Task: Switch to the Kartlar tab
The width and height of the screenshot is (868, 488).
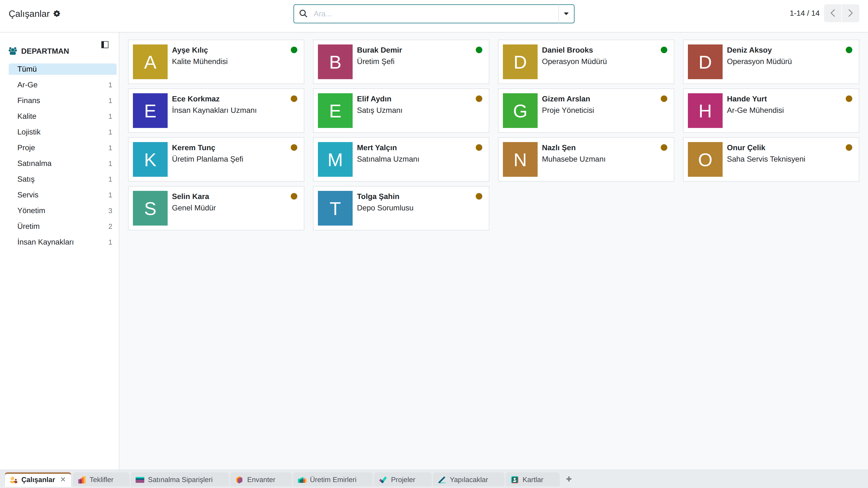Action: [532, 480]
